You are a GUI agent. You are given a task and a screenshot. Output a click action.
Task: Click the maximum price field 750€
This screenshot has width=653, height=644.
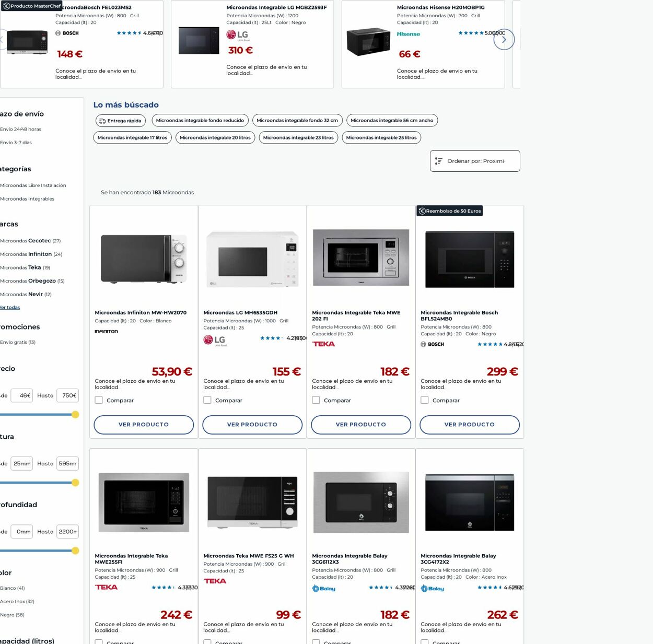68,395
